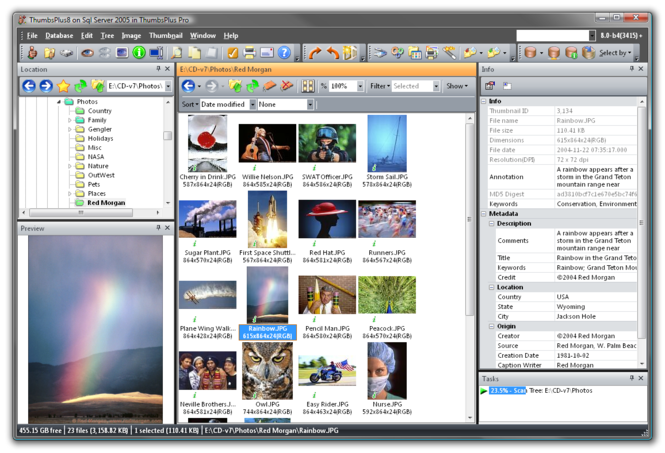Click the Location panel forward arrow
The width and height of the screenshot is (665, 453).
pos(46,86)
